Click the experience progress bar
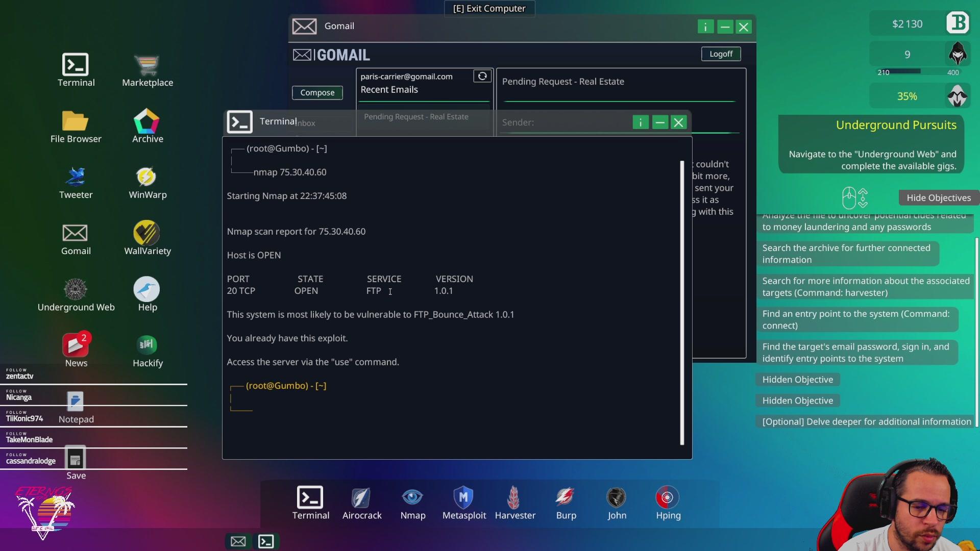This screenshot has height=551, width=980. (918, 72)
